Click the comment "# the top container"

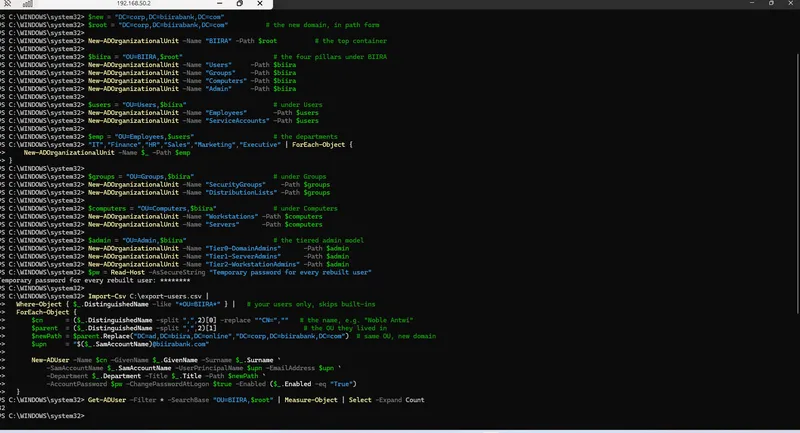(351, 41)
